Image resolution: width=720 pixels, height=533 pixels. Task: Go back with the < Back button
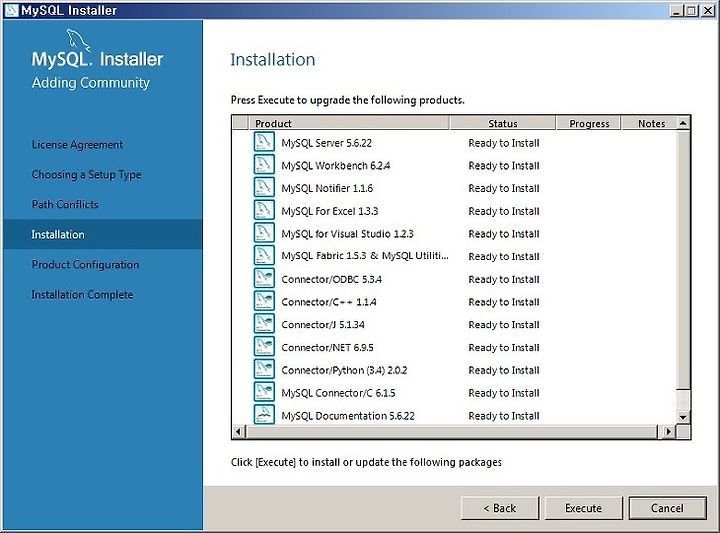tap(500, 508)
